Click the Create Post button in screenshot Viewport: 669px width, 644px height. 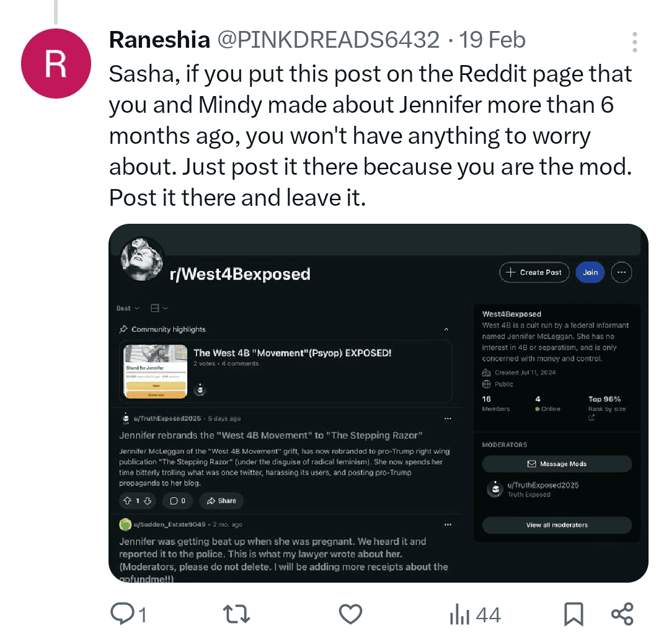tap(534, 272)
